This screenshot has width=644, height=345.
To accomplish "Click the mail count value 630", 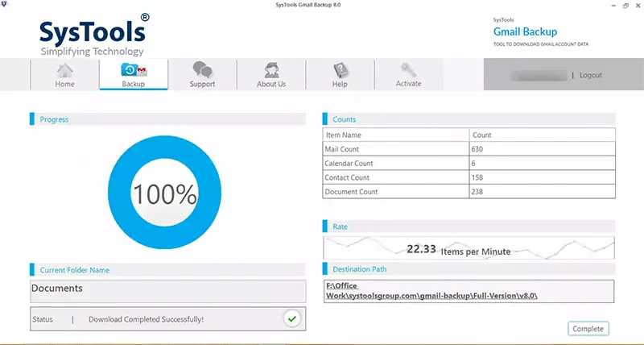I will [477, 149].
